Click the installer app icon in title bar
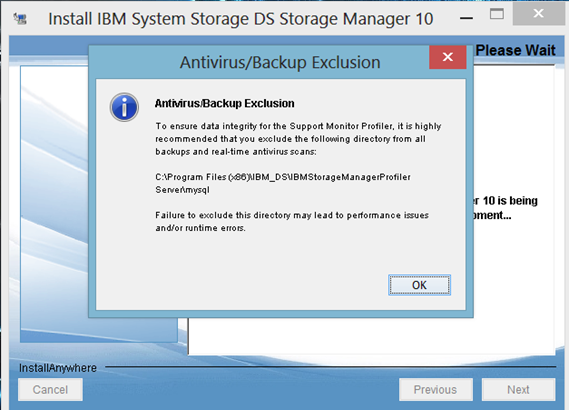The image size is (569, 410). coord(20,19)
